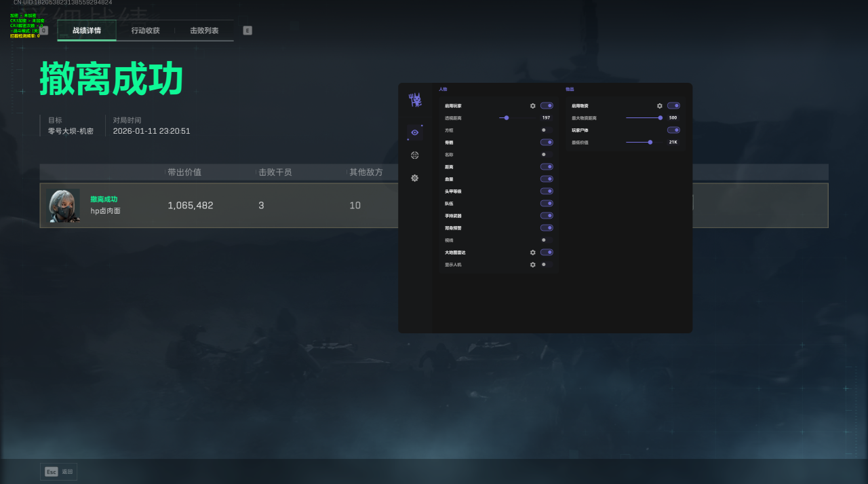Image resolution: width=868 pixels, height=484 pixels.
Task: Open the gear settings sidebar tab
Action: tap(415, 178)
